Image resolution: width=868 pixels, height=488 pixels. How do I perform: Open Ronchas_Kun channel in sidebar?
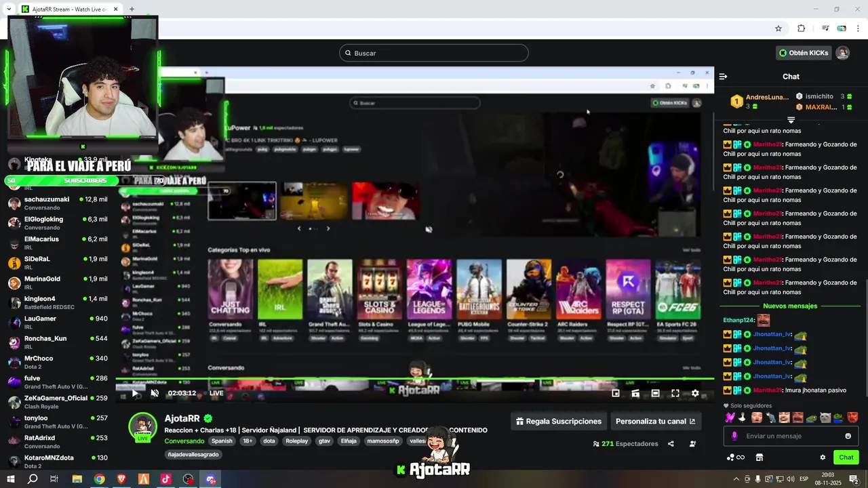58,342
